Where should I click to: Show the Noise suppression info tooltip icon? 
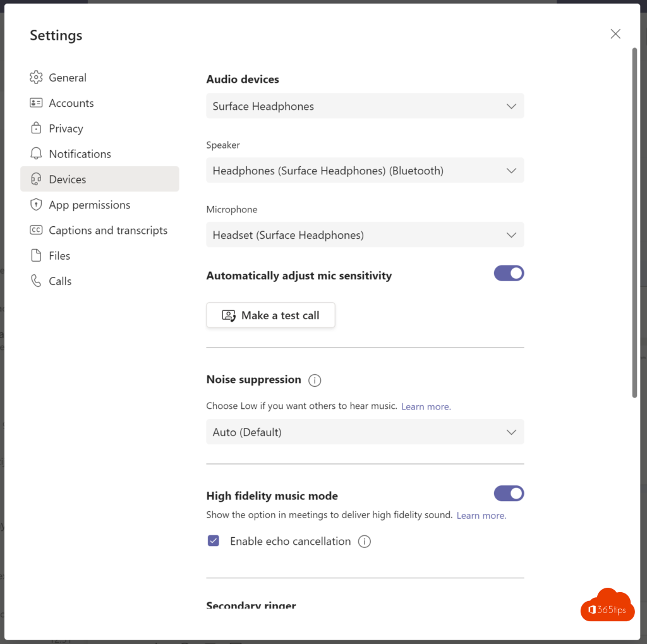pyautogui.click(x=315, y=380)
